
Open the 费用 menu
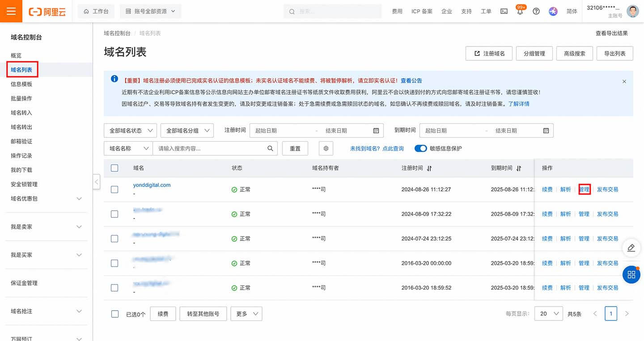point(397,12)
